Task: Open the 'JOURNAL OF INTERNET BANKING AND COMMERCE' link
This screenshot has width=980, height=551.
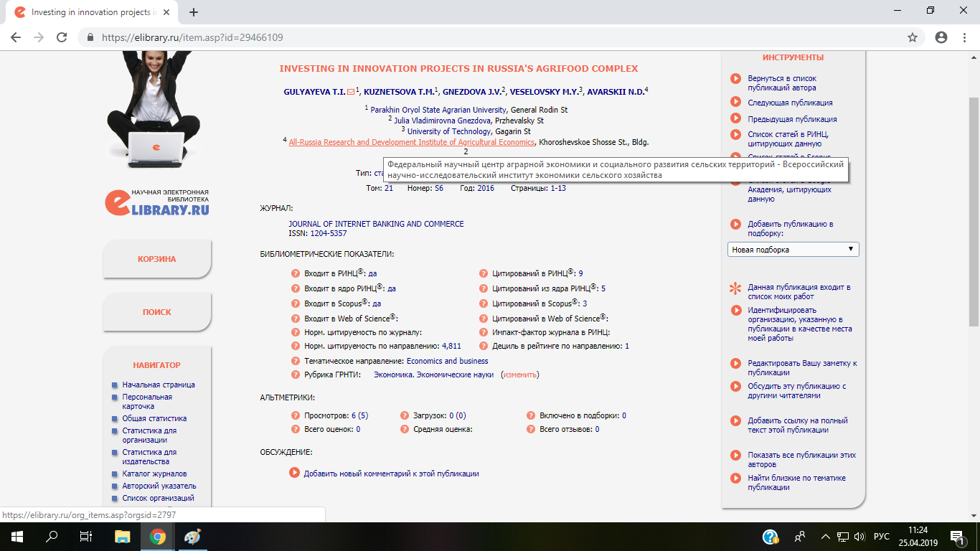Action: click(x=376, y=224)
